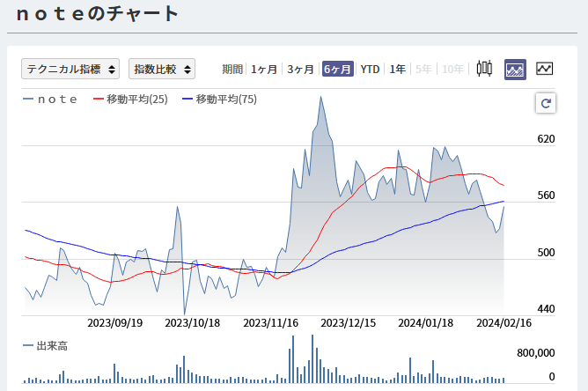
Task: Click the 500 price axis label
Action: point(546,253)
